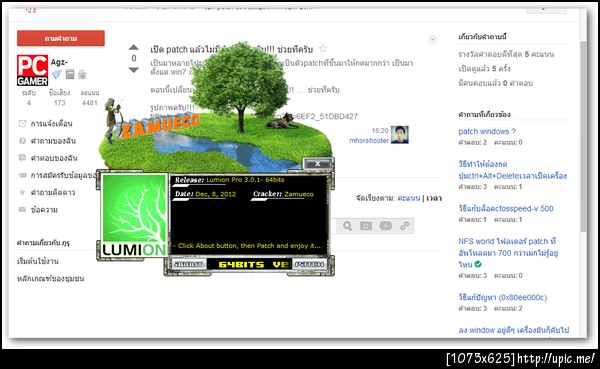Open การแจ้งเตือน notifications in the sidebar

coord(51,124)
